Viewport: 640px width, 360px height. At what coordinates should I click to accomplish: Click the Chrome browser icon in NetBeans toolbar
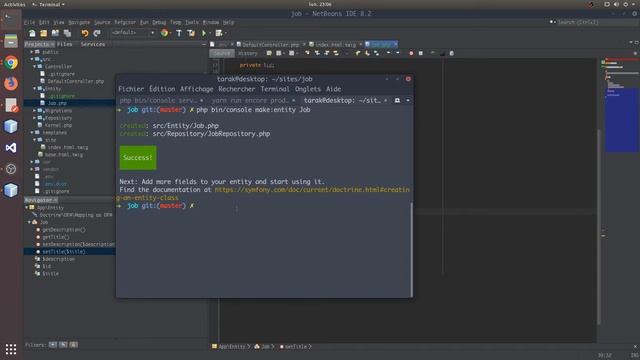(164, 33)
